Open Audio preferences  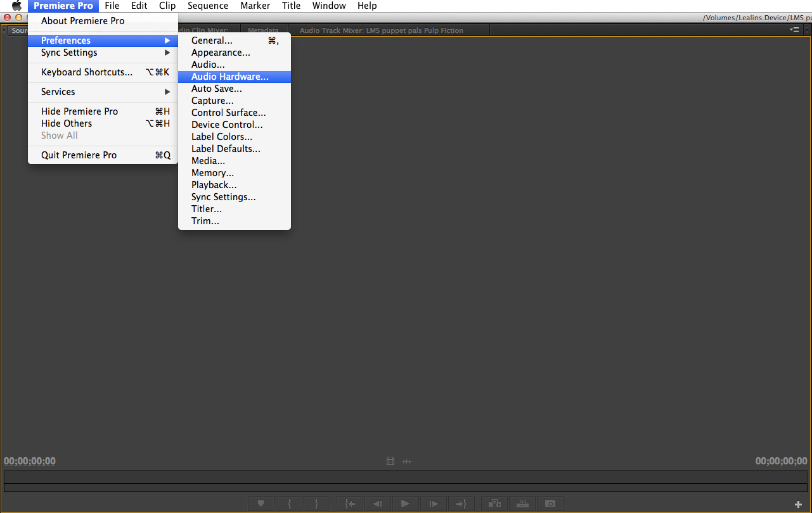point(235,65)
